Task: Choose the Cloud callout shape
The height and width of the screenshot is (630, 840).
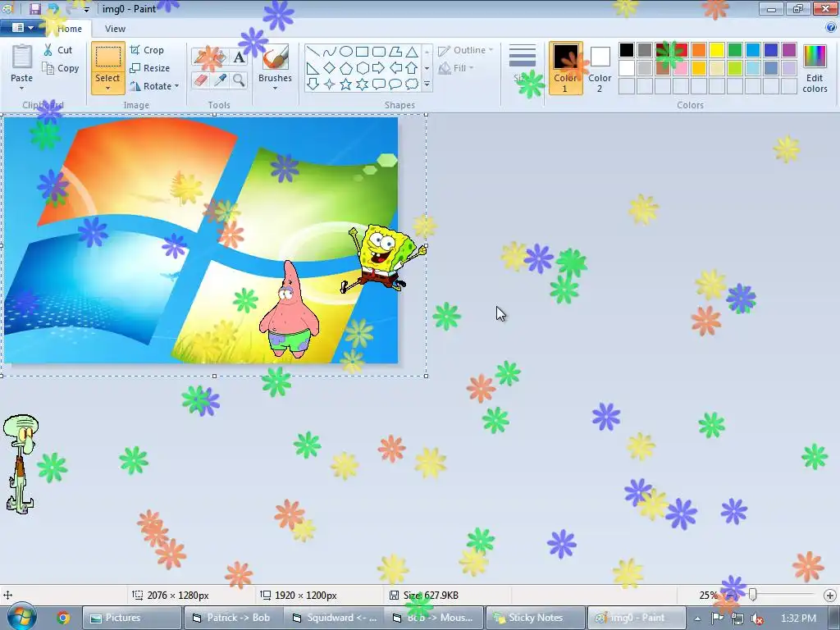Action: (x=412, y=84)
